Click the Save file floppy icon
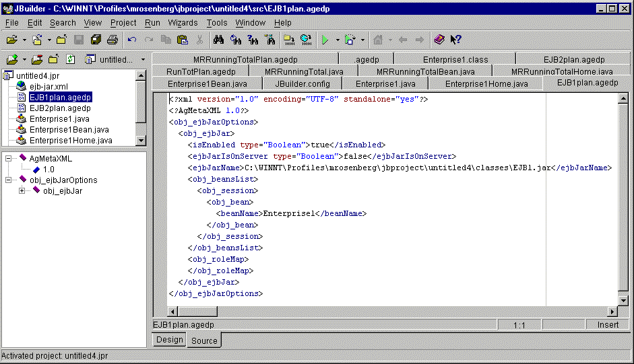This screenshot has width=634, height=364. click(x=79, y=40)
